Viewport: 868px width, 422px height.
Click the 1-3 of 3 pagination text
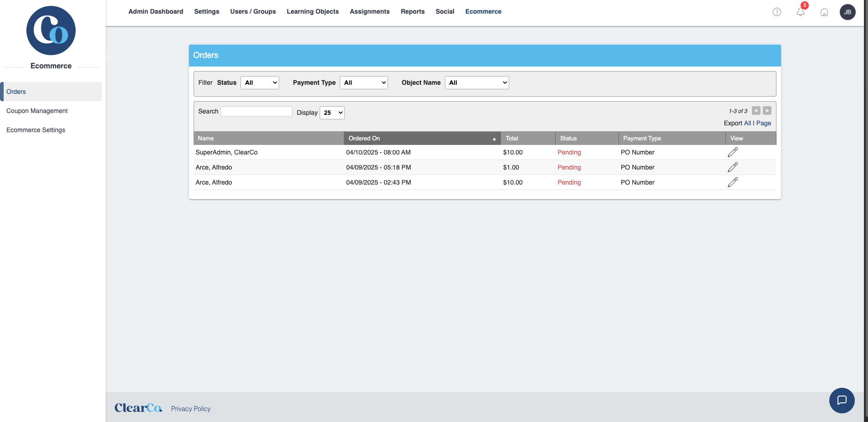click(738, 111)
